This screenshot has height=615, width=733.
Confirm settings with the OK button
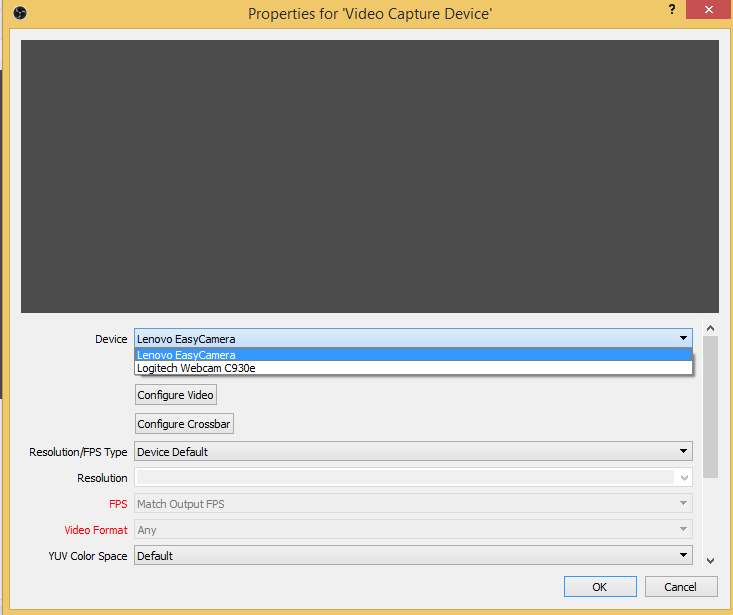600,587
